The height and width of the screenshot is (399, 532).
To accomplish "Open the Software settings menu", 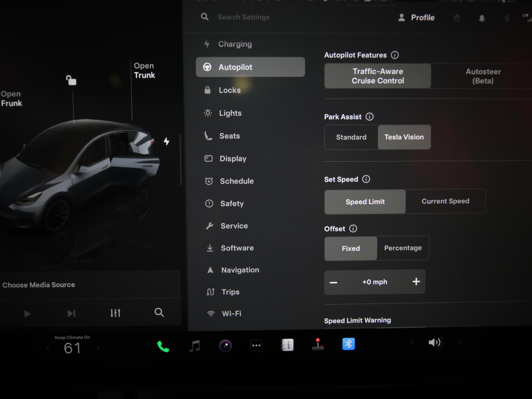I will coord(250,248).
